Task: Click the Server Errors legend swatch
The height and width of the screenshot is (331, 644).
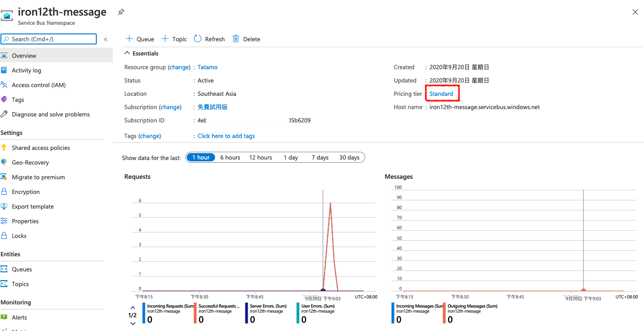Action: click(246, 314)
